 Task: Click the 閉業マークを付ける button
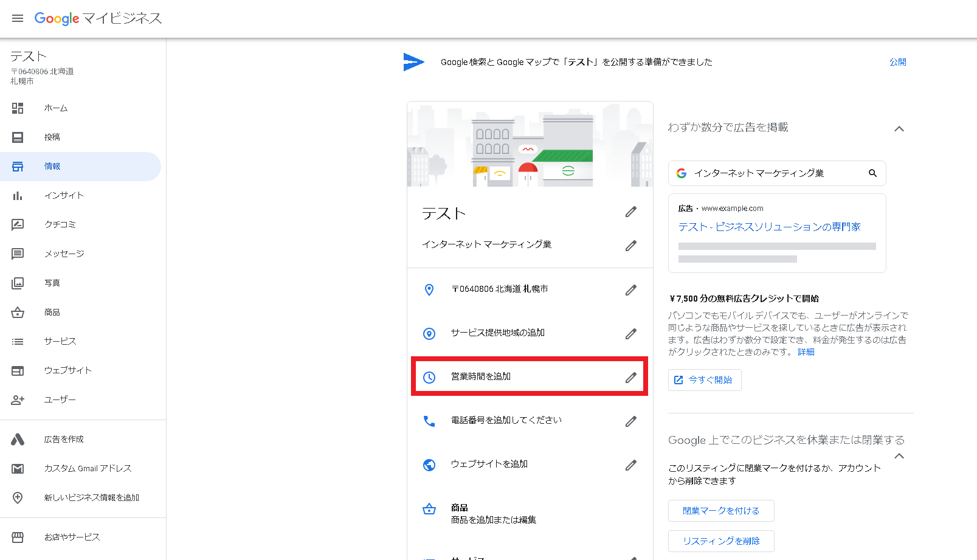point(721,511)
